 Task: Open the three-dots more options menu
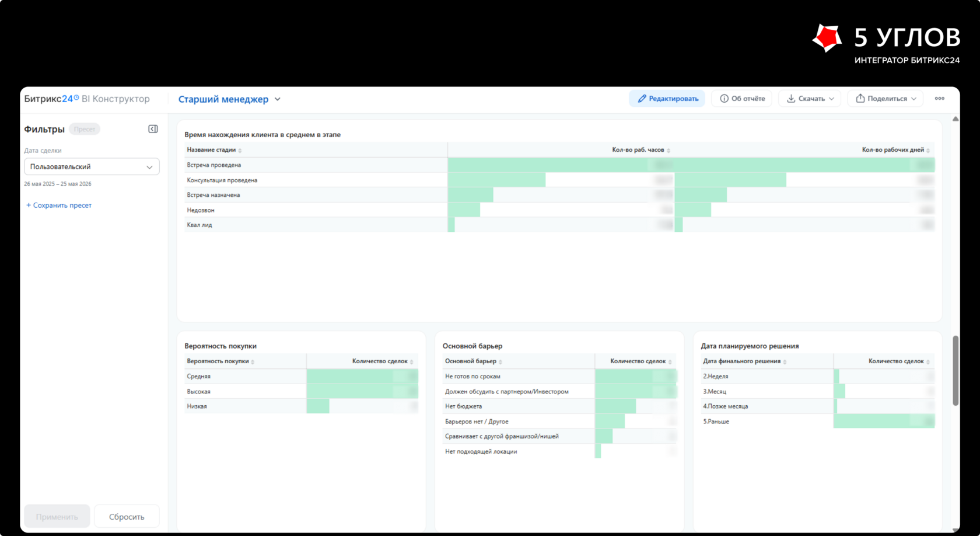click(939, 99)
